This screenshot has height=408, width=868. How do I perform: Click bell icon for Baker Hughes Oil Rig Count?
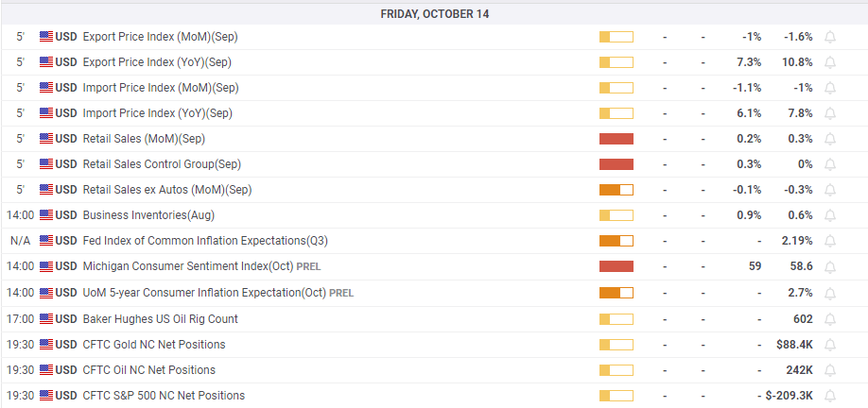tap(830, 319)
